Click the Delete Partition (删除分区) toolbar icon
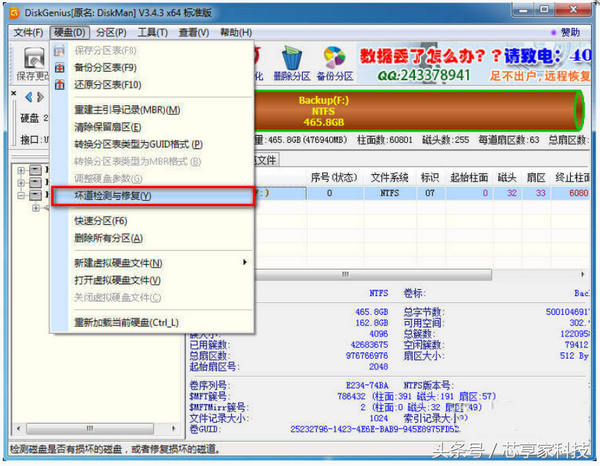This screenshot has height=466, width=600. click(x=292, y=60)
